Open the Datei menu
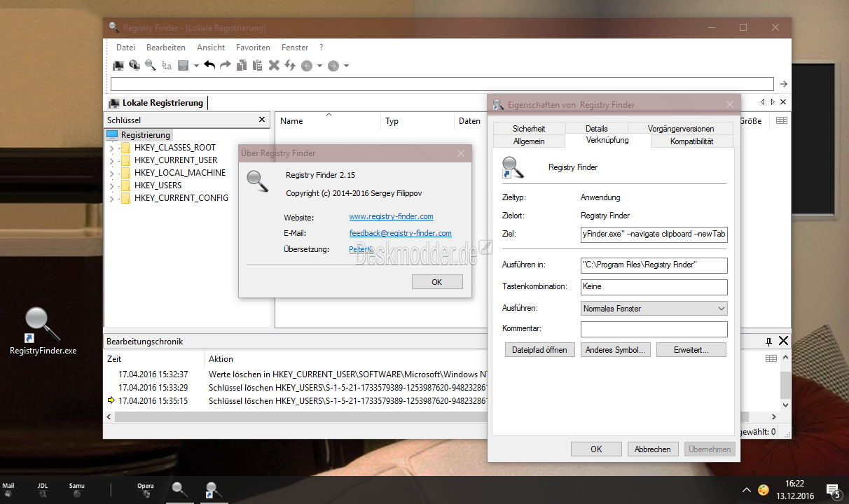Viewport: 849px width, 504px height. coord(125,48)
